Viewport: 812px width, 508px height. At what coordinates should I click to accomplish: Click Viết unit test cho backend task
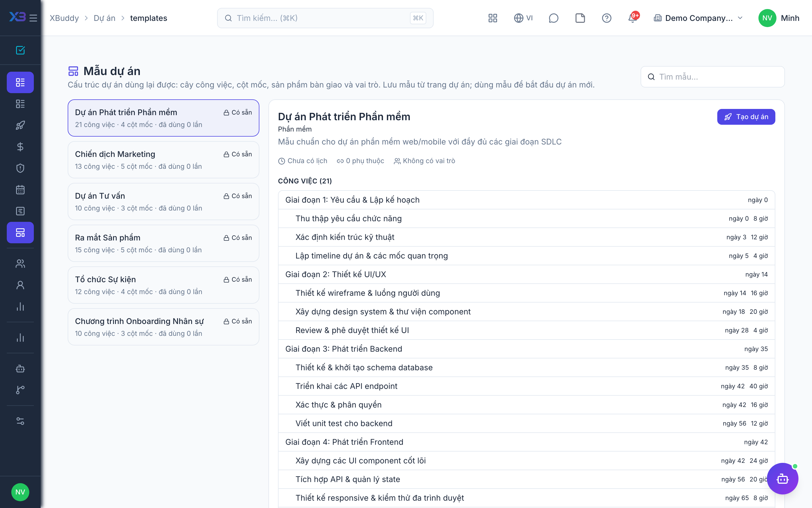526,423
